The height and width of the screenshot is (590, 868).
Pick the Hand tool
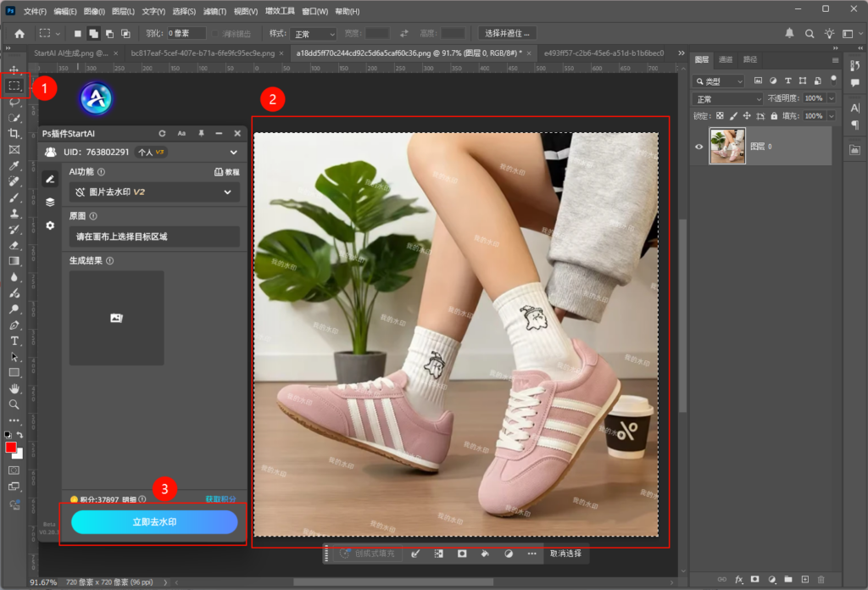(x=14, y=387)
